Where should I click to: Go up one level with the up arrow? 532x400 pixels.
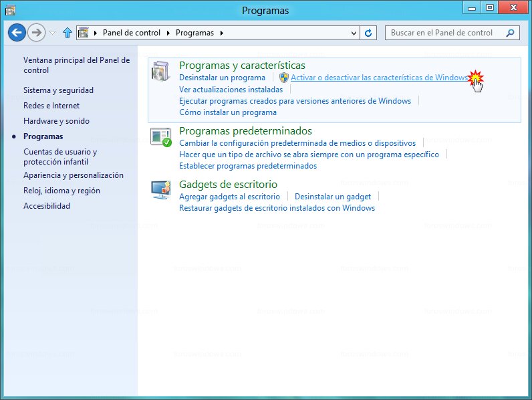(x=68, y=33)
